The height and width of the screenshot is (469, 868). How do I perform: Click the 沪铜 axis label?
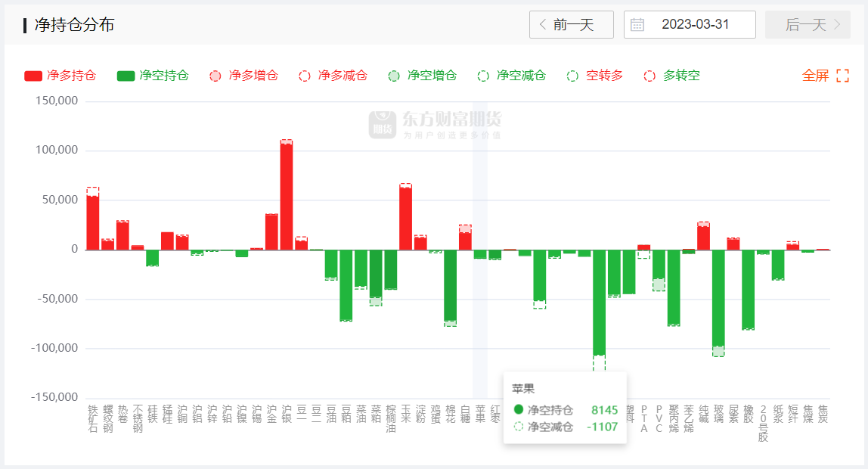tap(183, 415)
